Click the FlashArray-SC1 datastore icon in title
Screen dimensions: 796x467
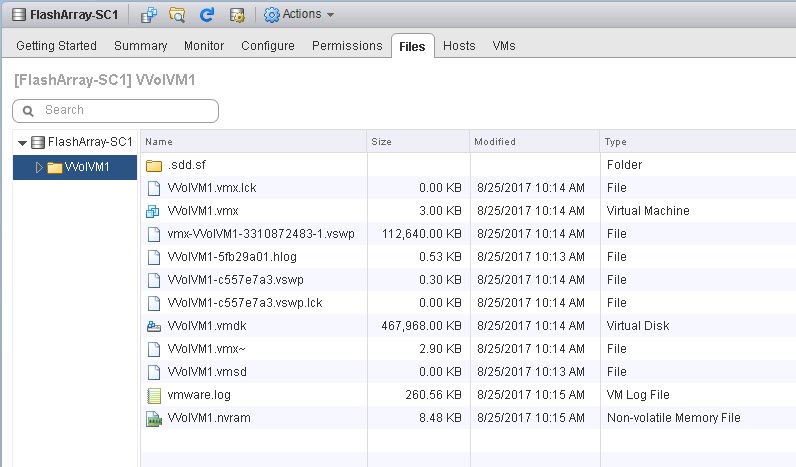(x=19, y=15)
